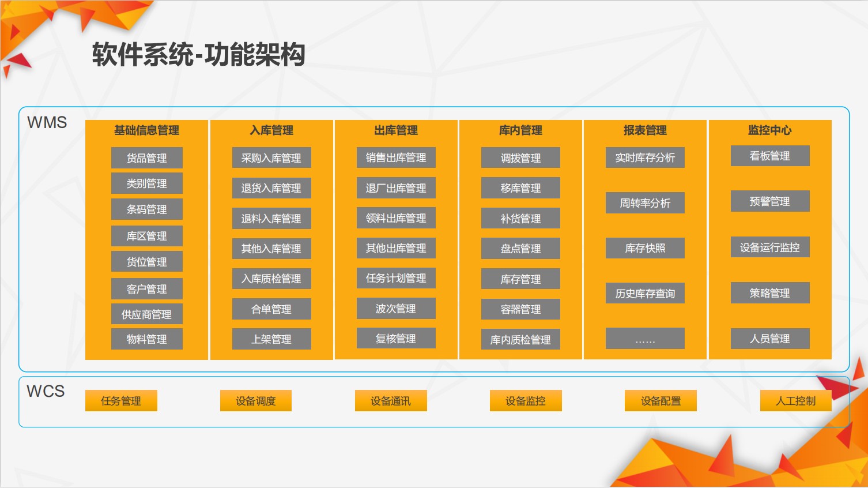Image resolution: width=868 pixels, height=488 pixels.
Task: Select the 库存快照 box
Action: pos(645,248)
